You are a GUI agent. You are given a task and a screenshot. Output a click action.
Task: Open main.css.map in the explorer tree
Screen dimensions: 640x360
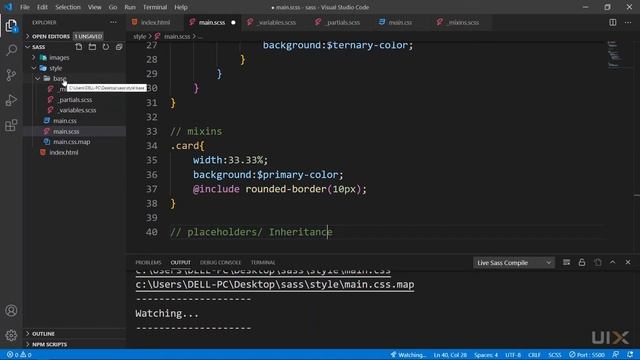click(x=71, y=142)
